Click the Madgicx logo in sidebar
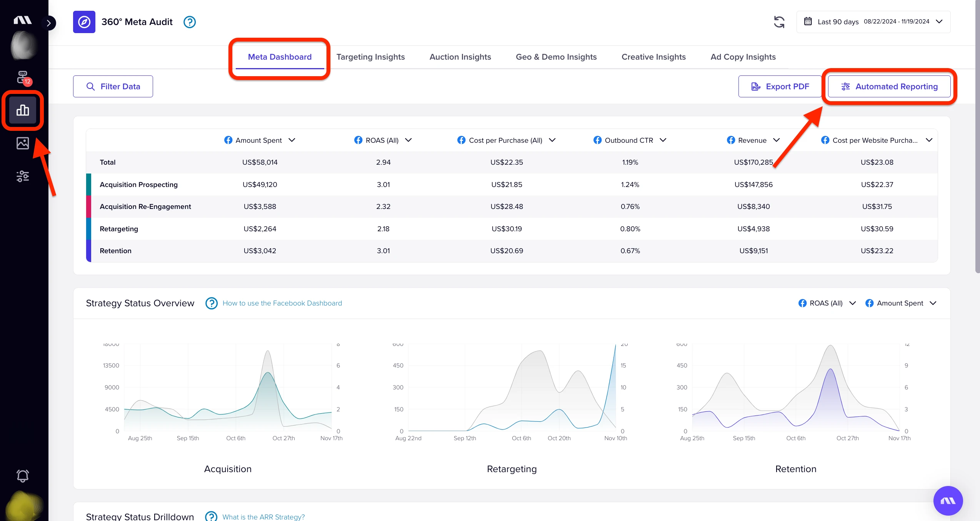The width and height of the screenshot is (980, 521). [23, 20]
